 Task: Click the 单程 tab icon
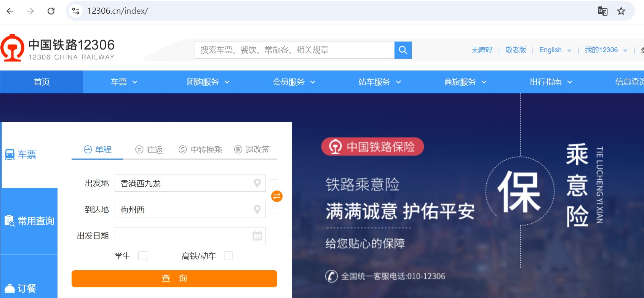click(x=88, y=149)
